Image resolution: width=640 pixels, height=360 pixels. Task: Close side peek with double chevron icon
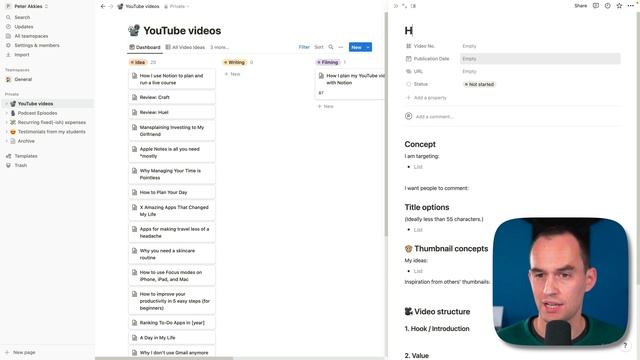pos(396,6)
